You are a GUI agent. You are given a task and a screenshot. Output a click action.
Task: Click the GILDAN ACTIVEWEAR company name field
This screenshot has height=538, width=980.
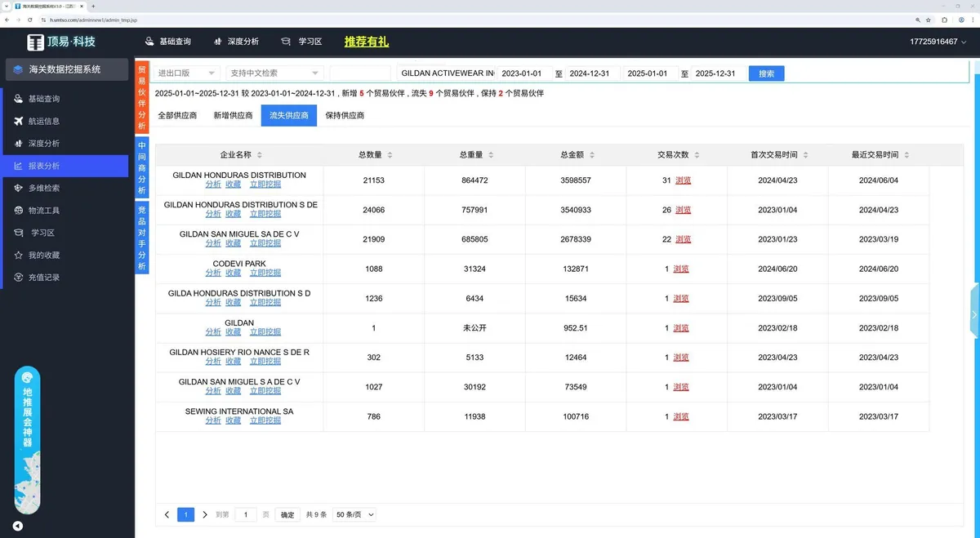coord(446,73)
